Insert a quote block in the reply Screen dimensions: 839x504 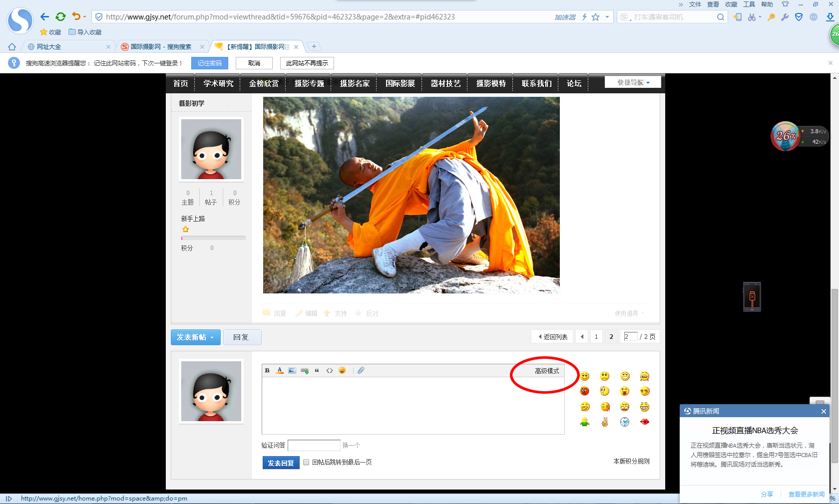[x=317, y=370]
